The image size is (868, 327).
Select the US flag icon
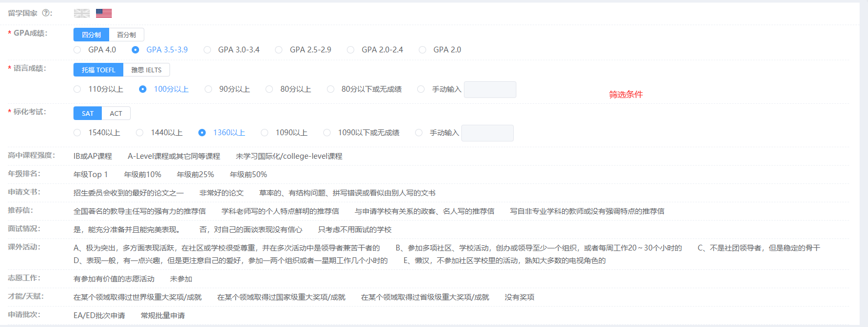point(104,13)
